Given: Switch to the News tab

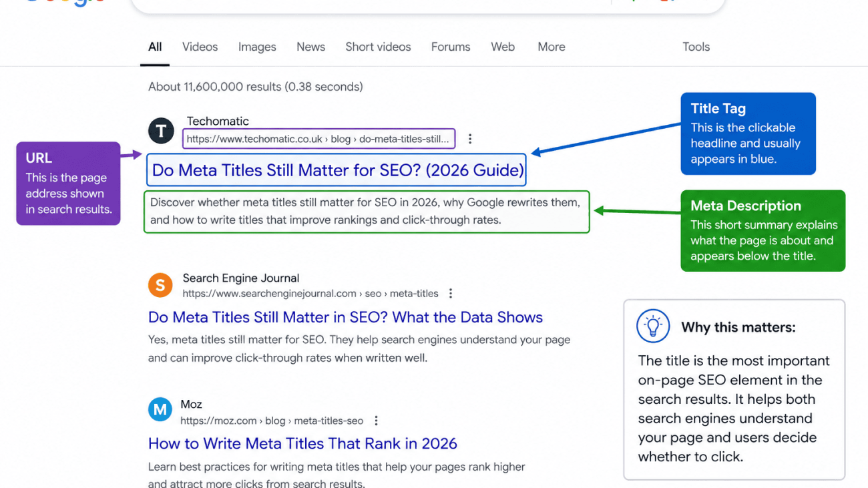Looking at the screenshot, I should (310, 47).
